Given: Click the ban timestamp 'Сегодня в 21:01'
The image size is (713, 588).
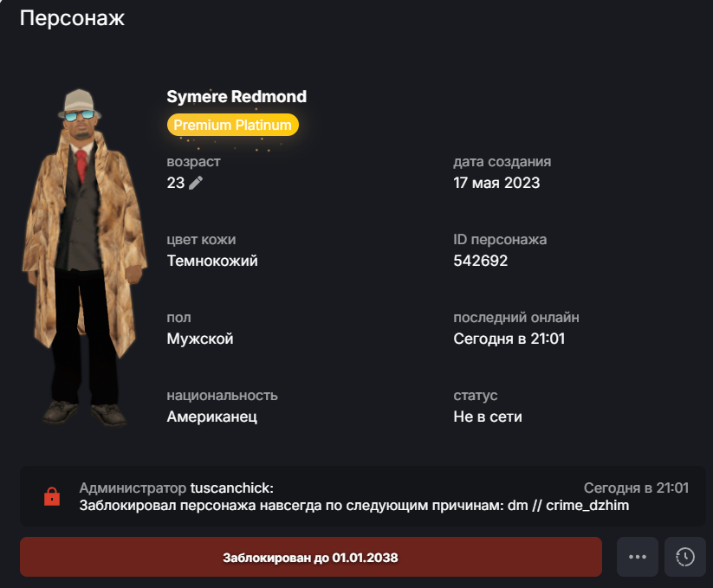Looking at the screenshot, I should pos(636,488).
